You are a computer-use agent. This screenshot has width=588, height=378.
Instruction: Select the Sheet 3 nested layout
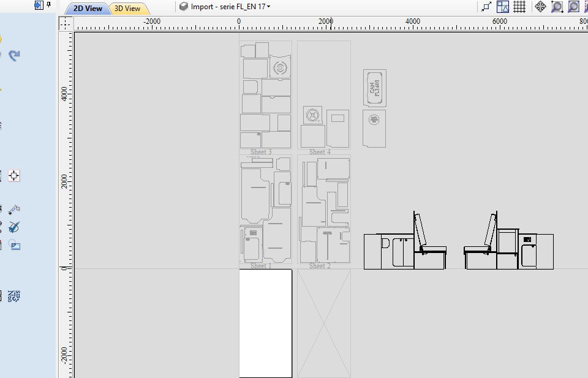coord(265,94)
